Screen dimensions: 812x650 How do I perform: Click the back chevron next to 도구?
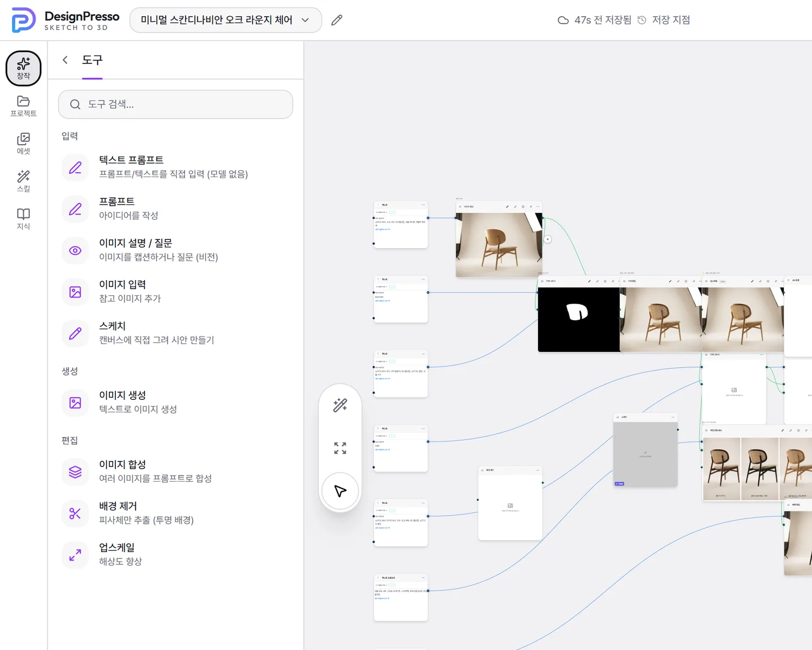tap(65, 60)
